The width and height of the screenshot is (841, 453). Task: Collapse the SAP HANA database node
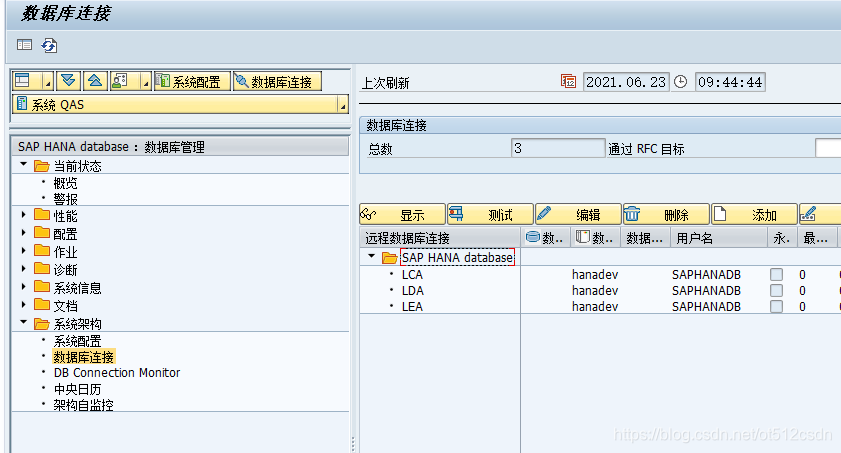371,256
